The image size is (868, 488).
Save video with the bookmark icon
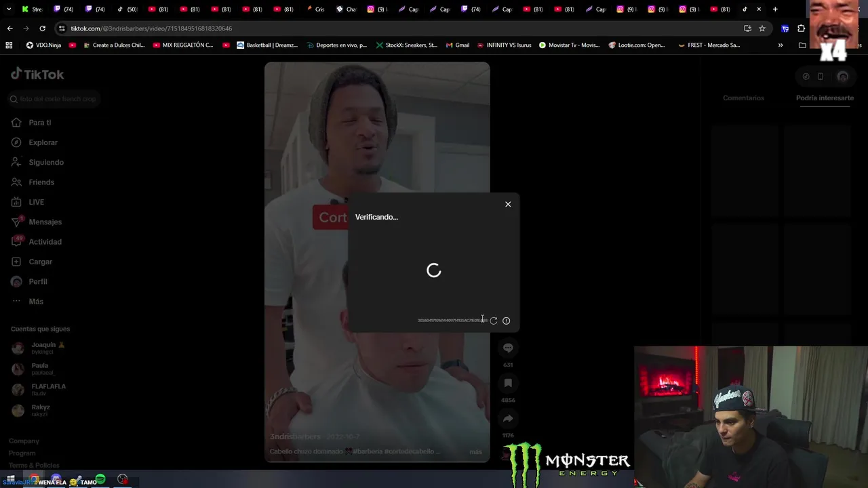508,383
